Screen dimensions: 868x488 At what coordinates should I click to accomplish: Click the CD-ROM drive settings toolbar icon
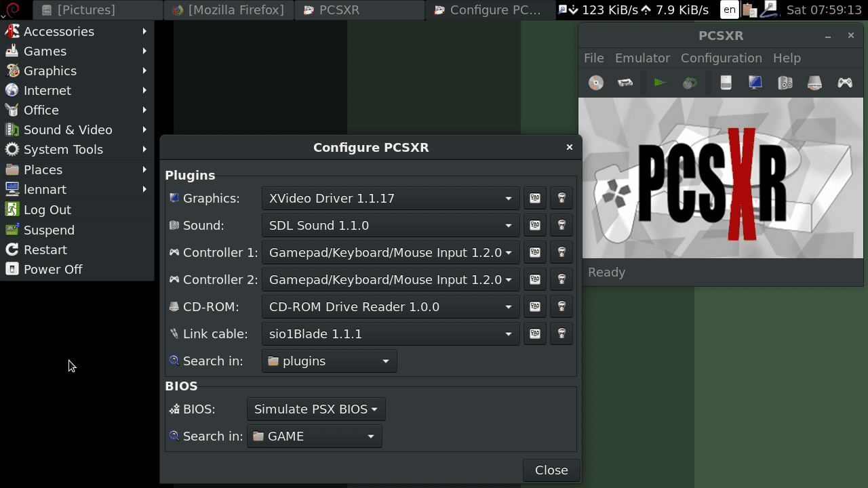pos(814,83)
